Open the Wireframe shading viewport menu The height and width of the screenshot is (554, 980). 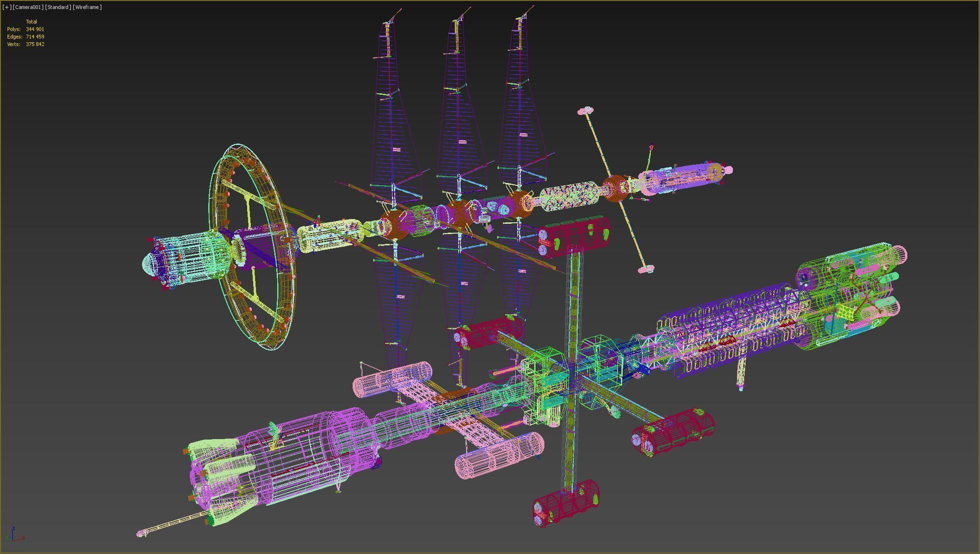(87, 7)
